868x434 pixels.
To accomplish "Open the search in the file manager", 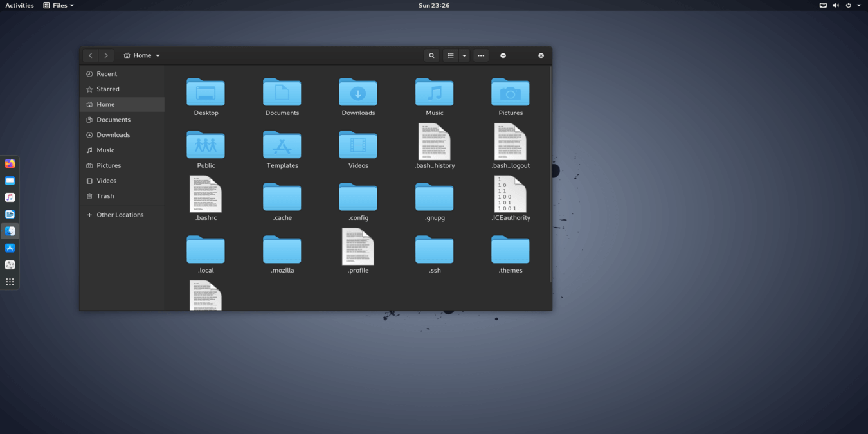I will pos(431,55).
